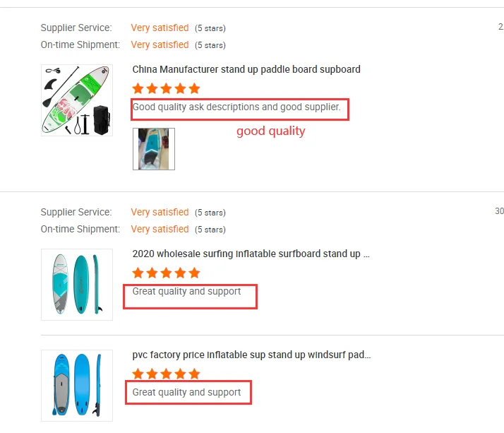Click 'Great quality and support' under 2020 wholesale surfboard
This screenshot has width=504, height=433.
pos(186,291)
